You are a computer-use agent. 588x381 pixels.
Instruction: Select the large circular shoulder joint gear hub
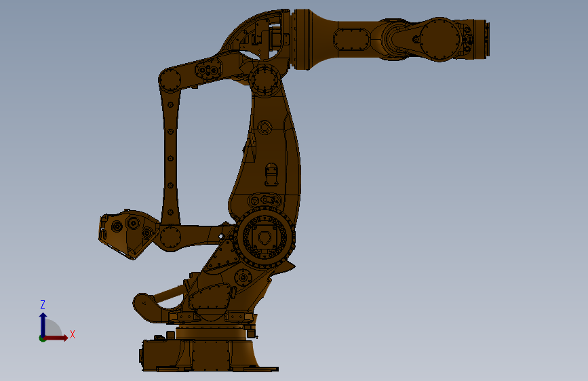pos(265,237)
